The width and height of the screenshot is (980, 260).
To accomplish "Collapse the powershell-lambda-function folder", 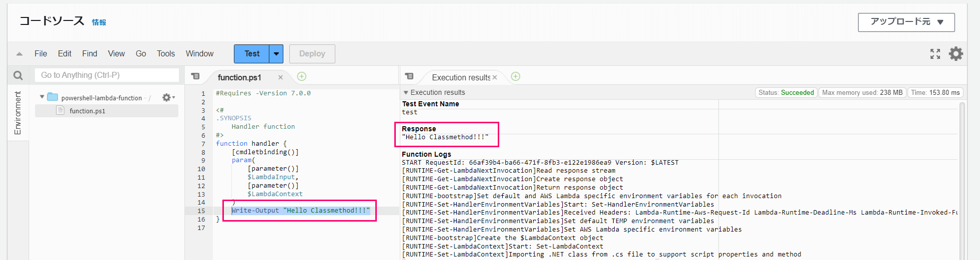I will (42, 97).
